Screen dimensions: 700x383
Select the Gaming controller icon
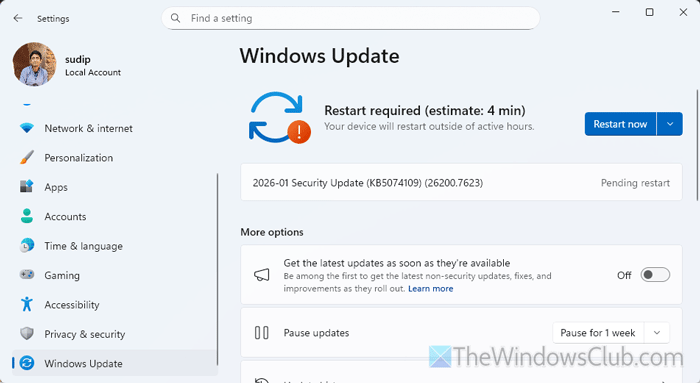[x=27, y=275]
